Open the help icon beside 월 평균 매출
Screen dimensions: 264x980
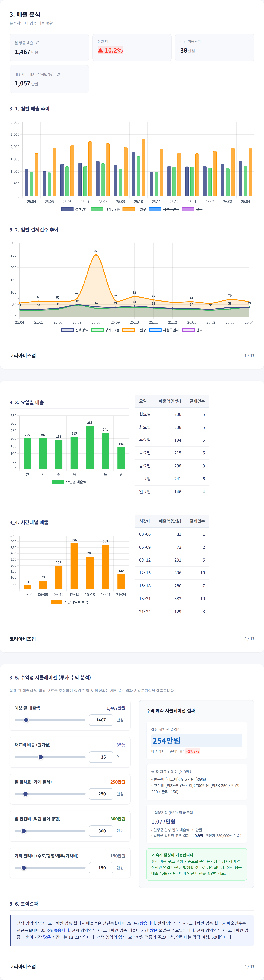pyautogui.click(x=38, y=43)
